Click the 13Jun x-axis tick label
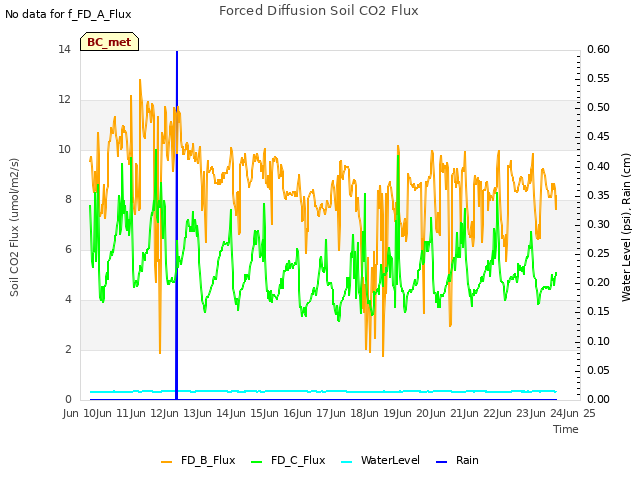 (197, 413)
